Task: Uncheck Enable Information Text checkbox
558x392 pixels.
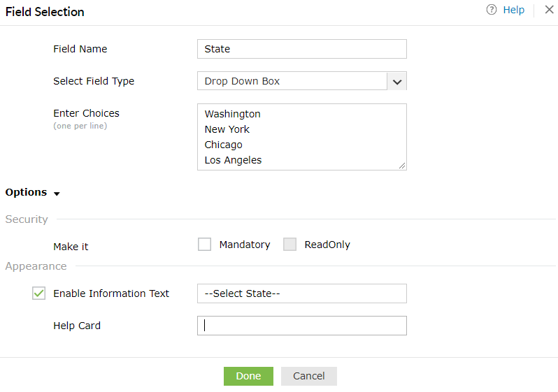Action: [x=39, y=293]
